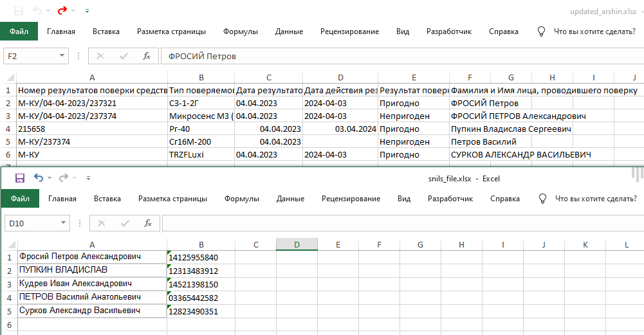Click the fx Insert Function icon beside F2 box

tap(147, 57)
